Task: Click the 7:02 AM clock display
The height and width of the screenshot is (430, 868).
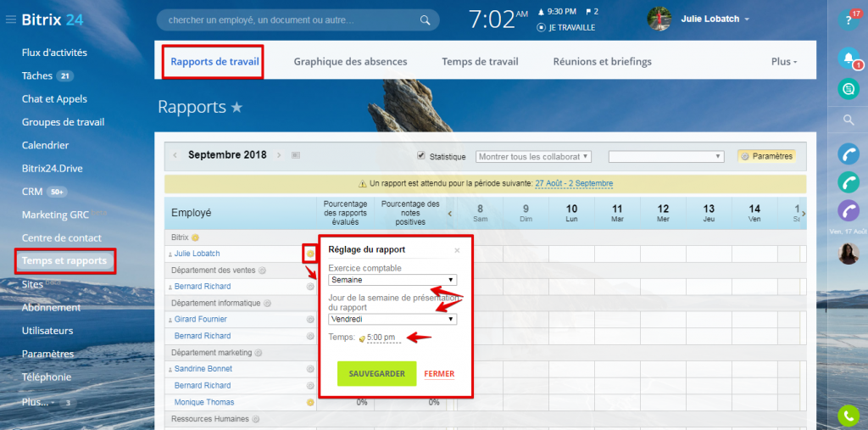Action: click(498, 20)
